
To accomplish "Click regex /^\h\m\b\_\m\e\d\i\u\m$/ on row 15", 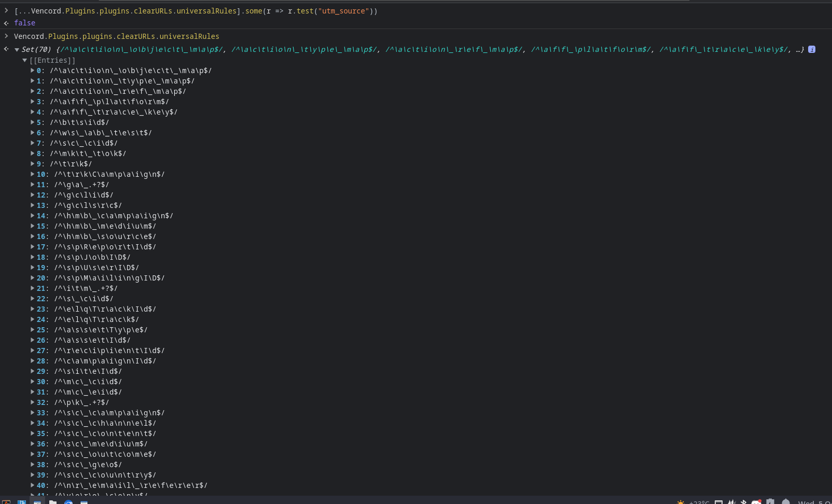I will [105, 226].
